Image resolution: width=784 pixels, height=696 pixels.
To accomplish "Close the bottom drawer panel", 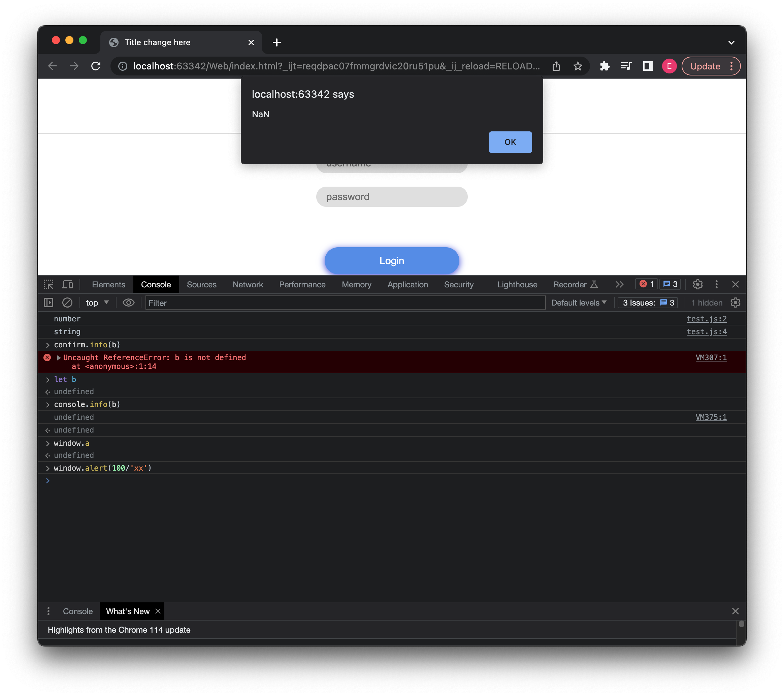I will tap(735, 611).
